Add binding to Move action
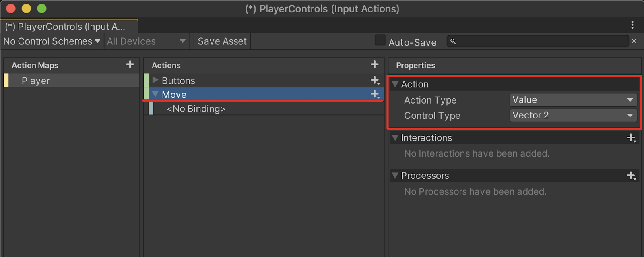644x257 pixels. [375, 94]
